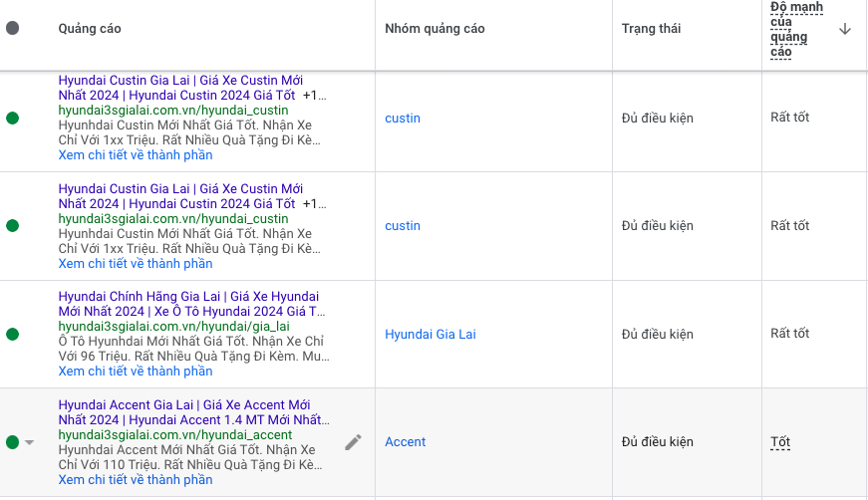Image resolution: width=868 pixels, height=500 pixels.
Task: Open status dropdown arrow beside Accent ad dot
Action: tap(29, 443)
